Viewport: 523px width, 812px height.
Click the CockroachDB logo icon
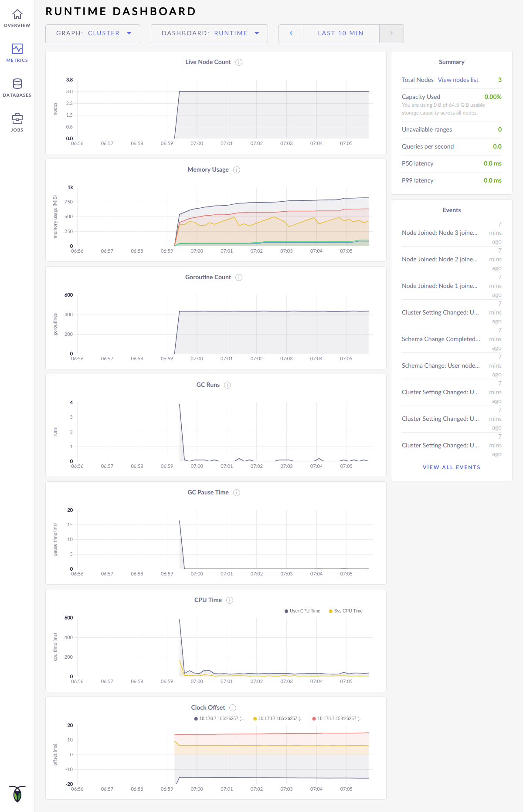17,794
